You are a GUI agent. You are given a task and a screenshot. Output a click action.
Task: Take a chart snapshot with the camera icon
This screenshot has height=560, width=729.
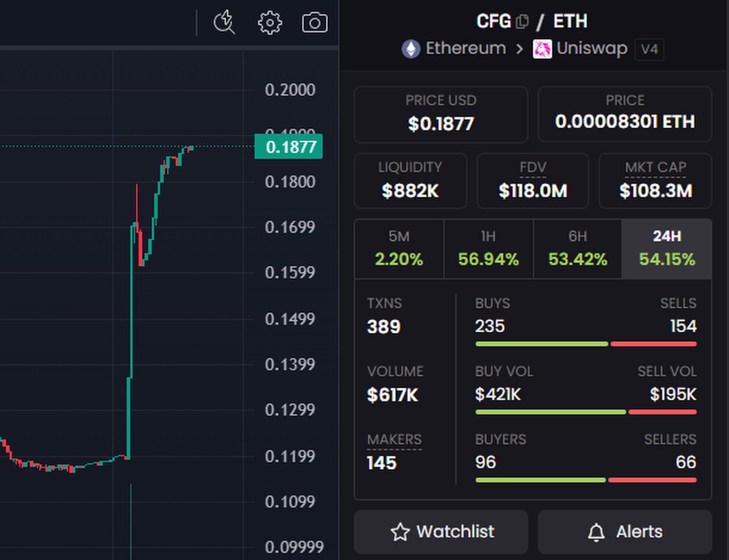[315, 23]
